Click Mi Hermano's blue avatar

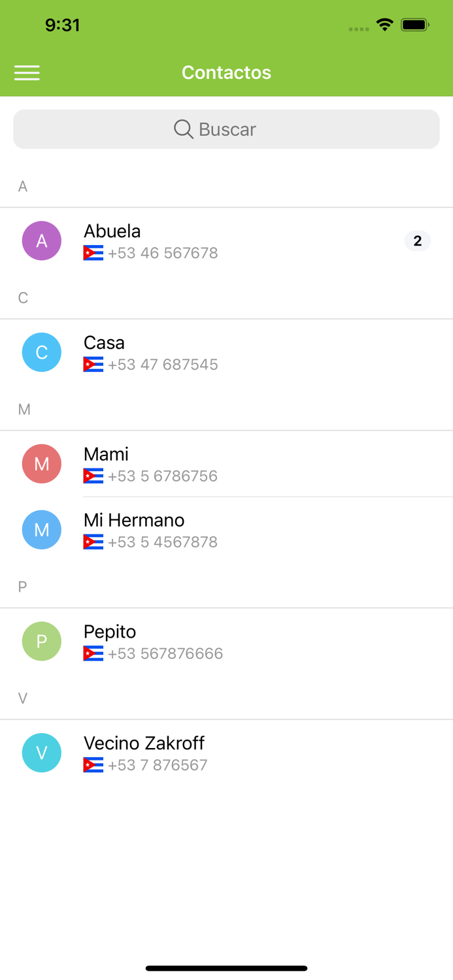[41, 530]
